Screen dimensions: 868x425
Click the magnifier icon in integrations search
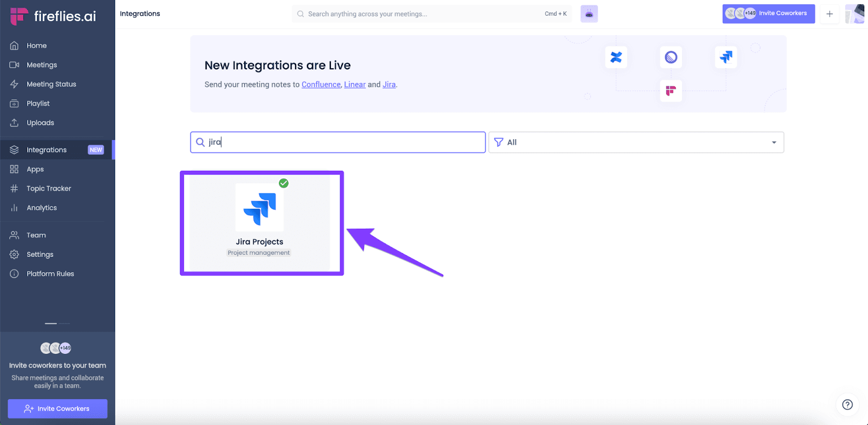pos(200,142)
